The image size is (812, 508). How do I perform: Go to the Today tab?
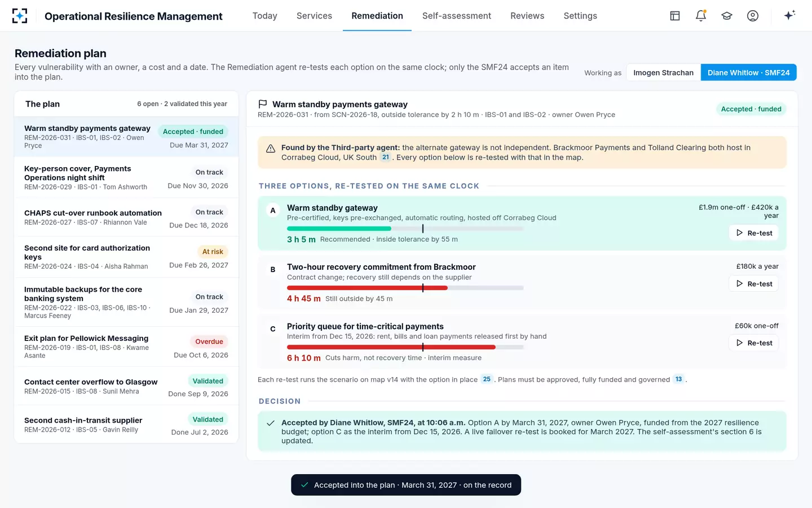(x=264, y=16)
